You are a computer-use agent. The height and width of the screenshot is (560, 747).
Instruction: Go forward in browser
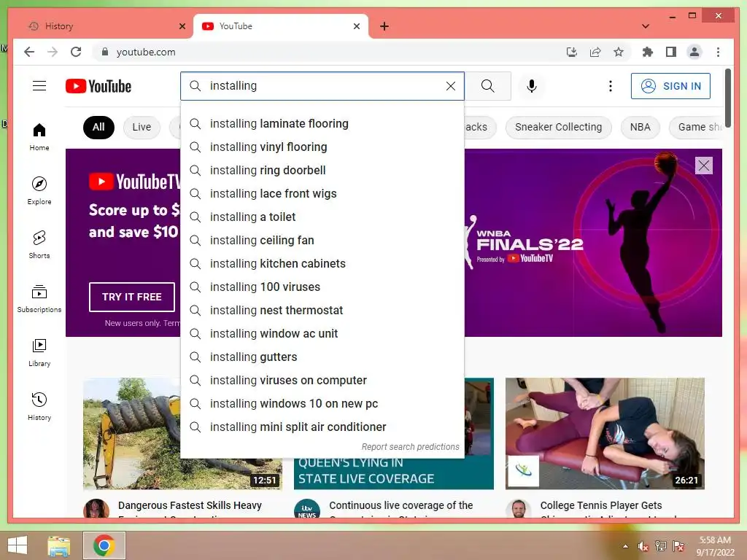(53, 52)
